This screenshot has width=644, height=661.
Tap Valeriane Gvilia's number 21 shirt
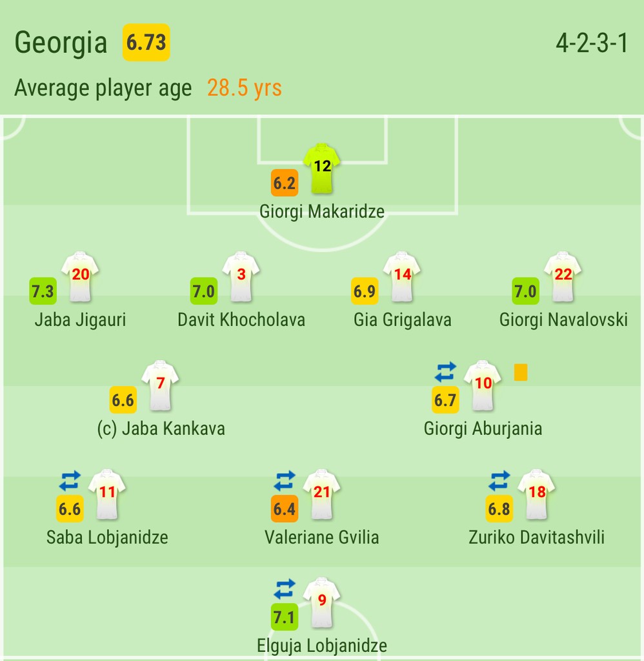pos(321,494)
